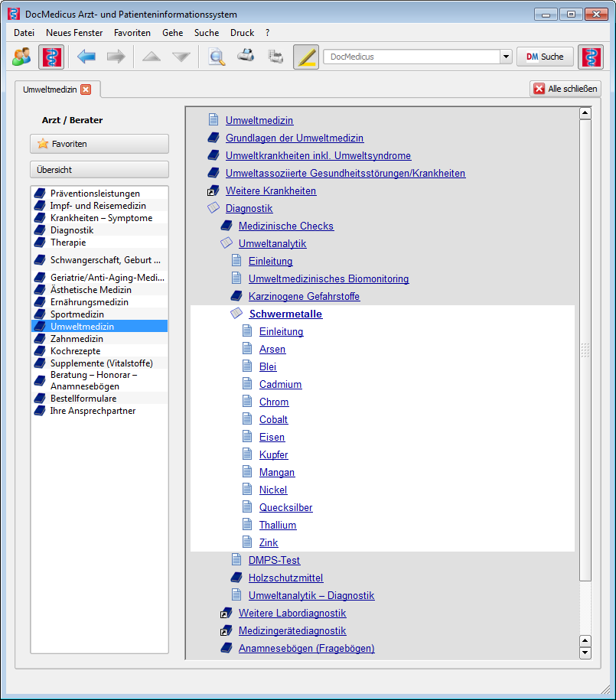Click the DM Suche button
Image resolution: width=616 pixels, height=700 pixels.
tap(545, 57)
